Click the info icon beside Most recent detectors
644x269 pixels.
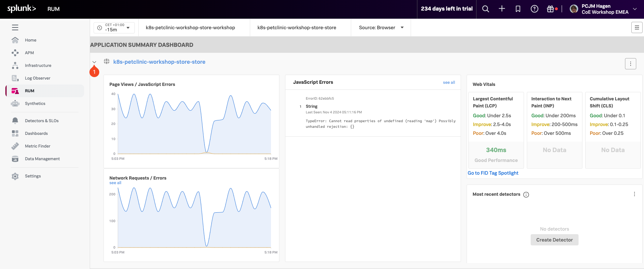click(x=526, y=195)
